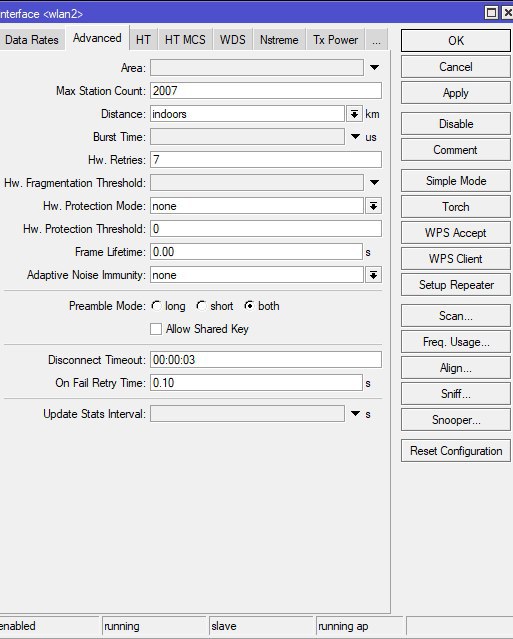Click the Max Station Count field

point(266,90)
